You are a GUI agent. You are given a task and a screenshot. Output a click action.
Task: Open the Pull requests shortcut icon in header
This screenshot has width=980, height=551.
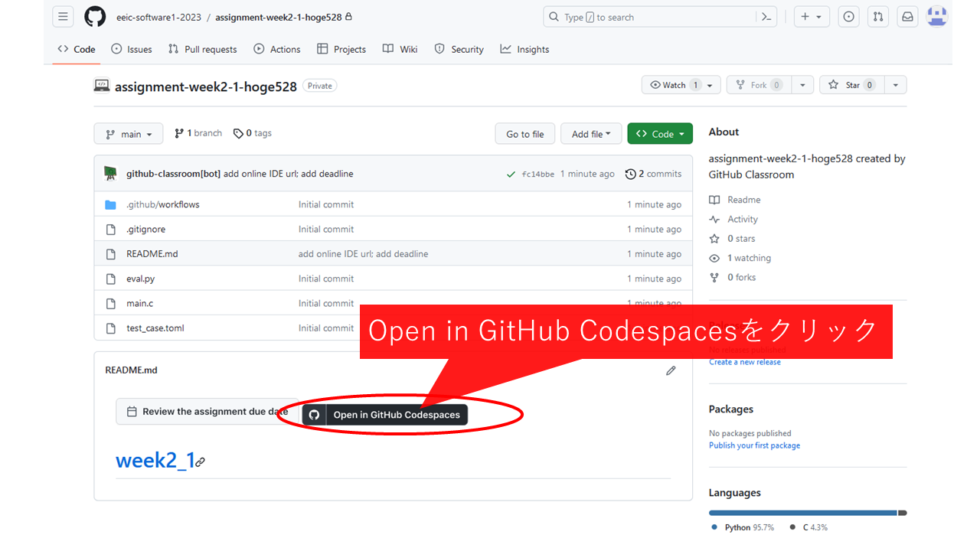click(878, 17)
